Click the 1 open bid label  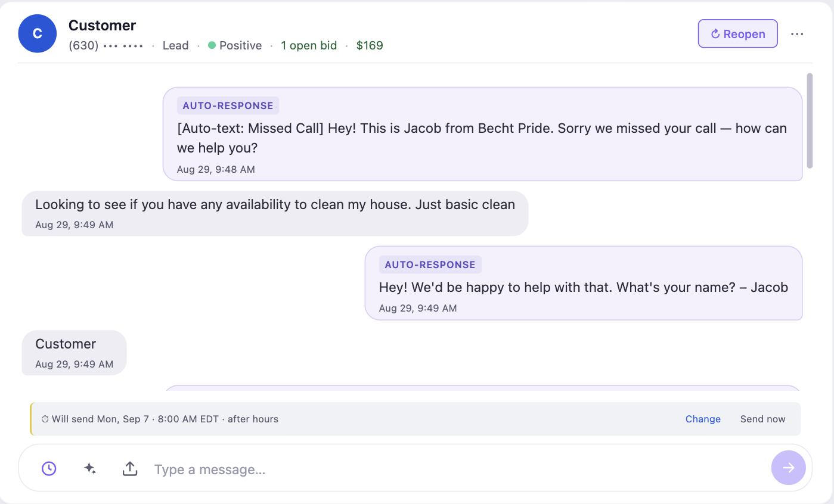[309, 45]
